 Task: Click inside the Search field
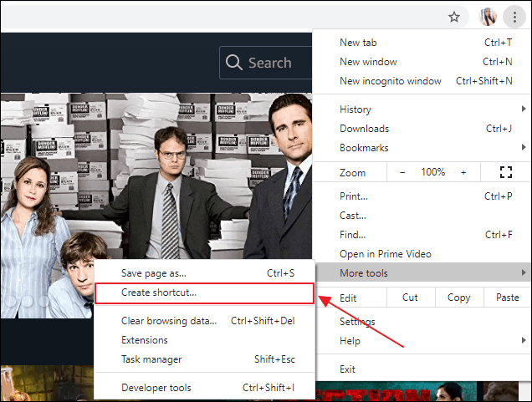click(266, 63)
